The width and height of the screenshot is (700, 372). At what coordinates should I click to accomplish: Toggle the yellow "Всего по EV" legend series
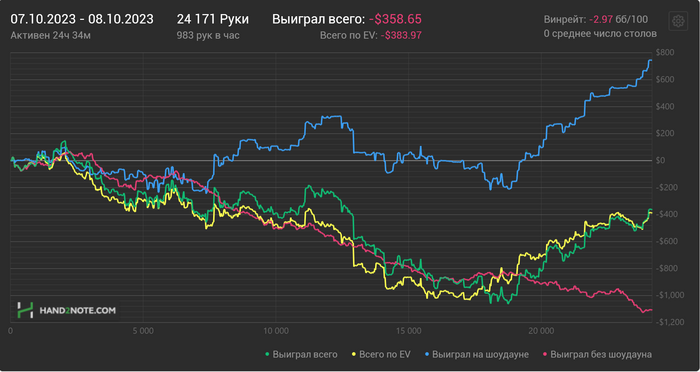pos(382,355)
